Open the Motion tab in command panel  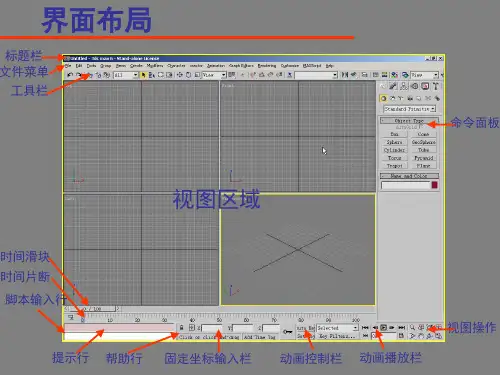point(414,86)
